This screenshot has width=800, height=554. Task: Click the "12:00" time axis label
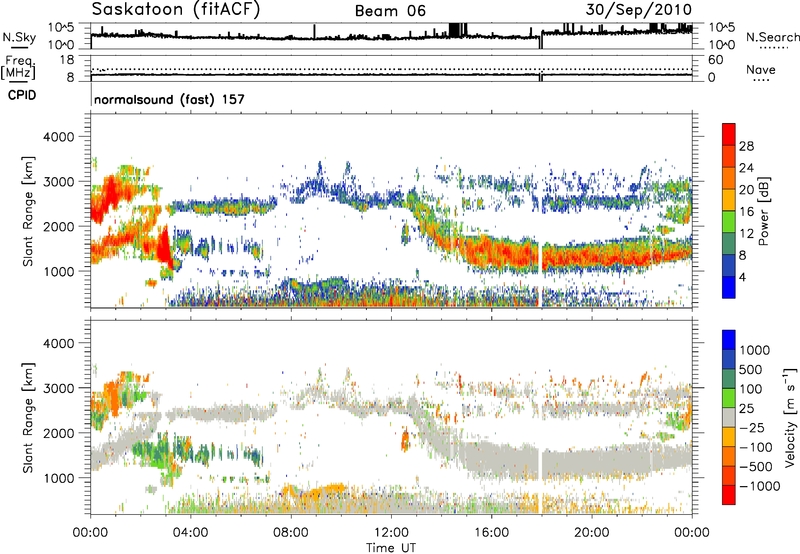[x=391, y=533]
